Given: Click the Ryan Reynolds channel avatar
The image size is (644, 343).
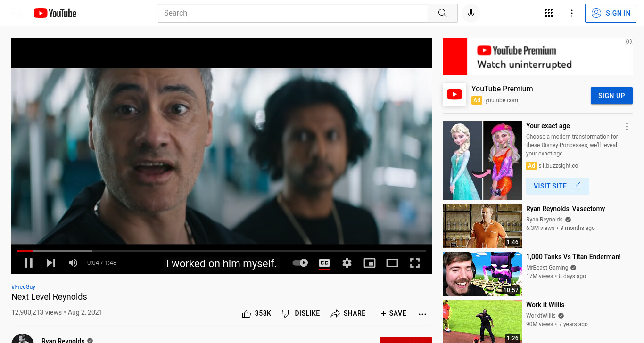Looking at the screenshot, I should (23, 339).
